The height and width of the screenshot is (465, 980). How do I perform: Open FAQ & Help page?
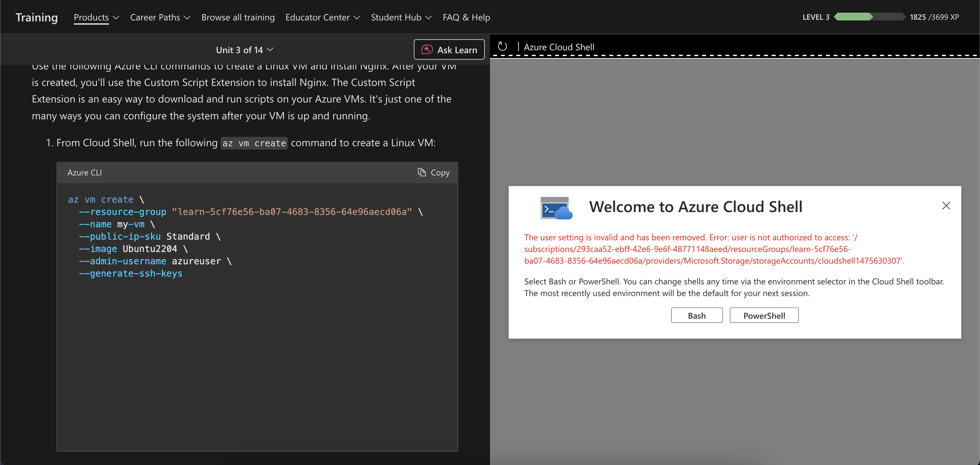466,18
